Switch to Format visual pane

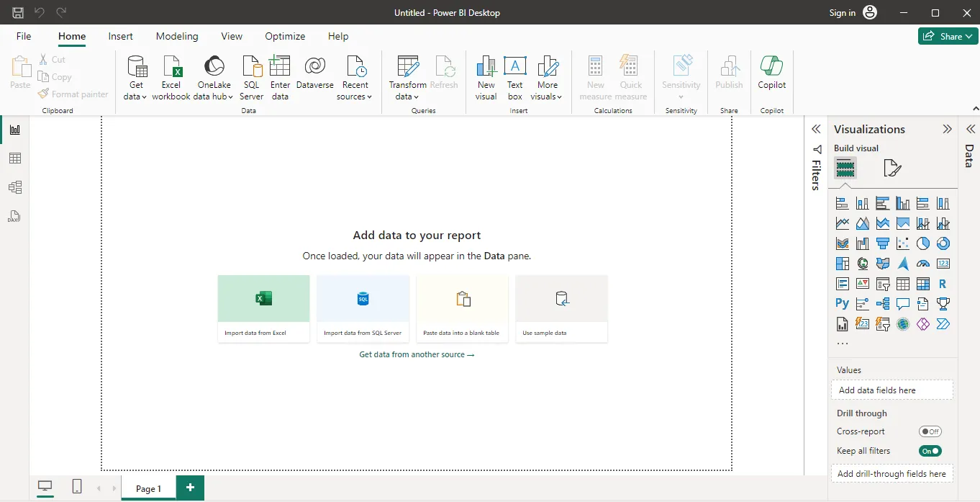click(892, 169)
